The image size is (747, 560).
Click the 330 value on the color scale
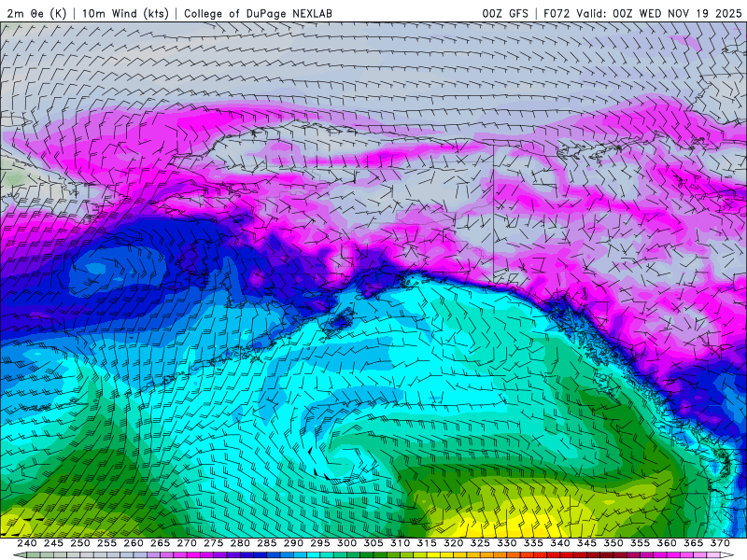[507, 543]
